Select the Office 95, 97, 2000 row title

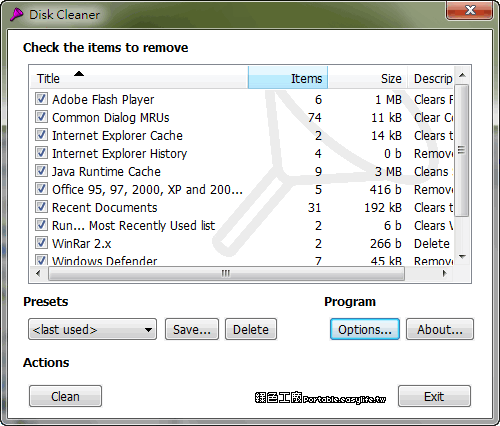click(x=147, y=189)
